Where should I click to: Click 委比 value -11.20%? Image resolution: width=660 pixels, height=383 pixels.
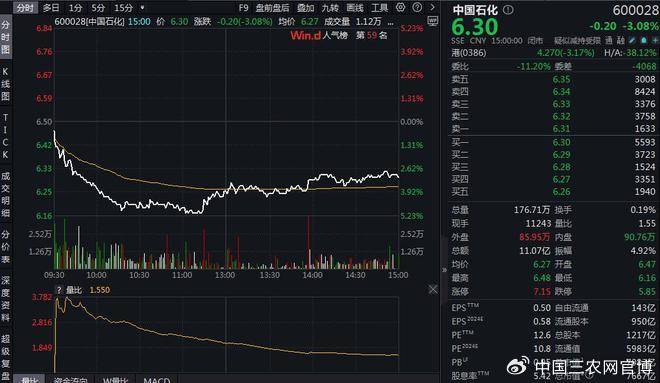[x=533, y=66]
